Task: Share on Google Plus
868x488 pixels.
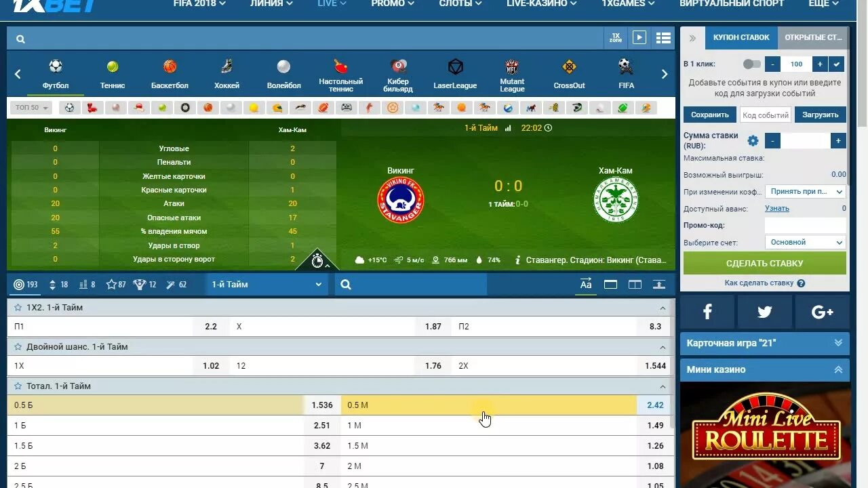Action: tap(822, 312)
